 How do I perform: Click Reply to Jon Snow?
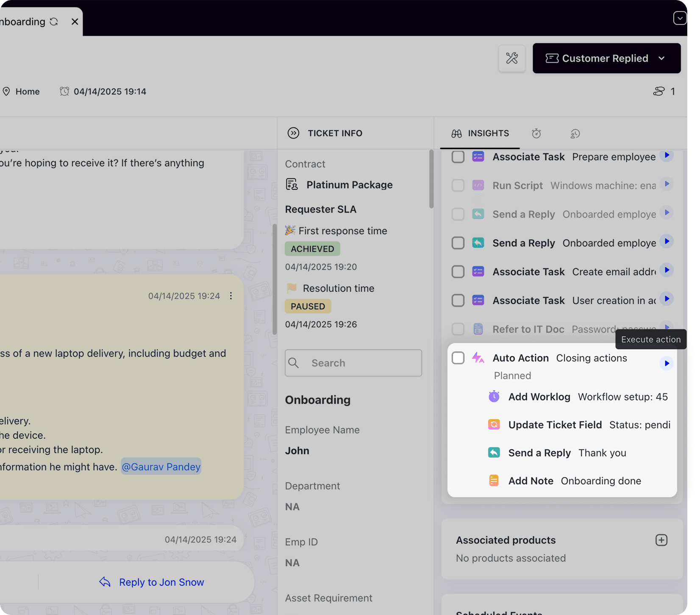coord(152,582)
